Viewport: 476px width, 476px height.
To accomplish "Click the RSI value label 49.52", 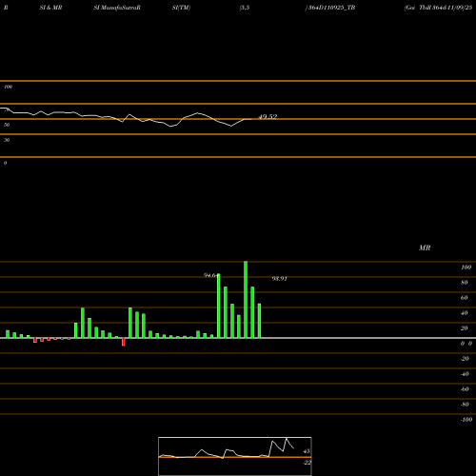I will 268,117.
